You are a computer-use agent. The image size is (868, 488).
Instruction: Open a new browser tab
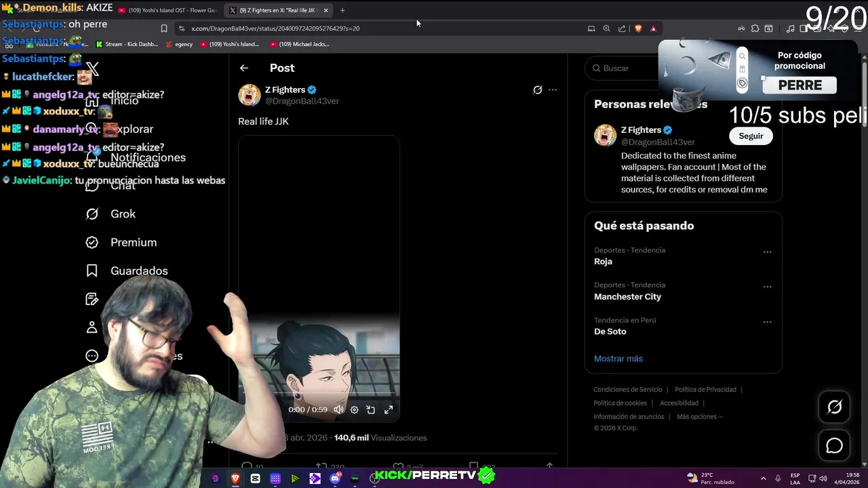[x=342, y=10]
